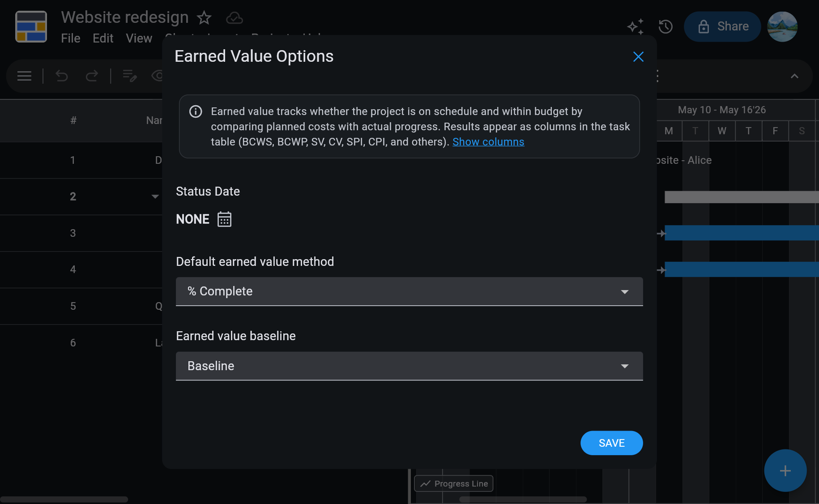Toggle the Progress Line option
The width and height of the screenshot is (819, 504).
click(453, 483)
